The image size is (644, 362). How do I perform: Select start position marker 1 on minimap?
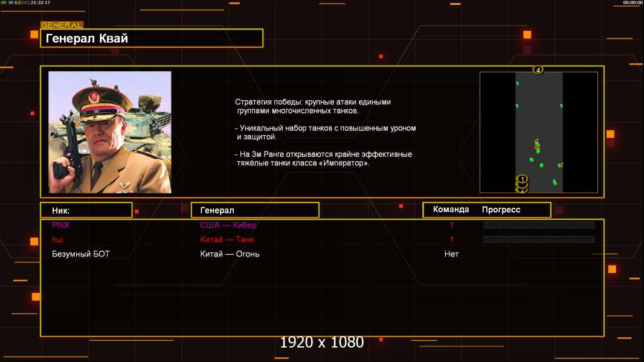[x=522, y=179]
